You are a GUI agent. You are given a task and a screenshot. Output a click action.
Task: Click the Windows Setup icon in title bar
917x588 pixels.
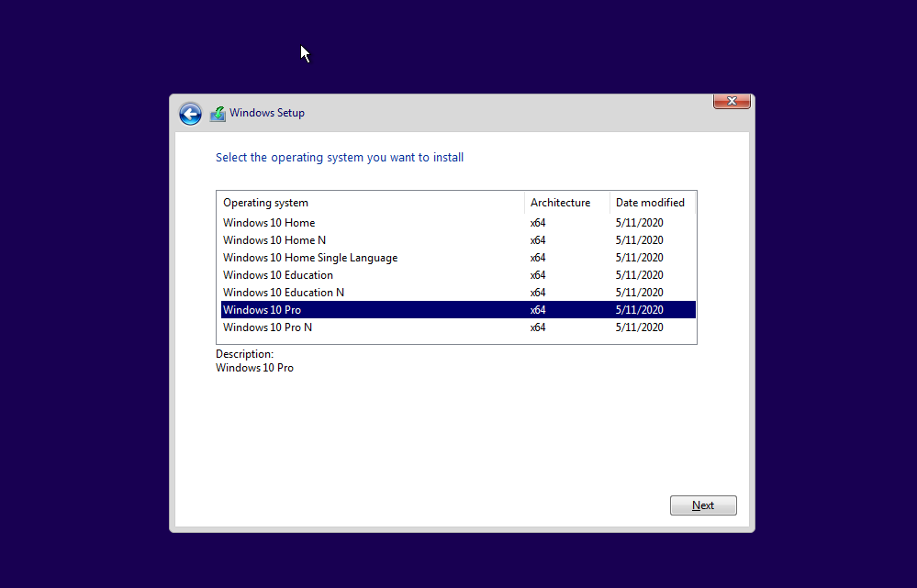(x=218, y=113)
